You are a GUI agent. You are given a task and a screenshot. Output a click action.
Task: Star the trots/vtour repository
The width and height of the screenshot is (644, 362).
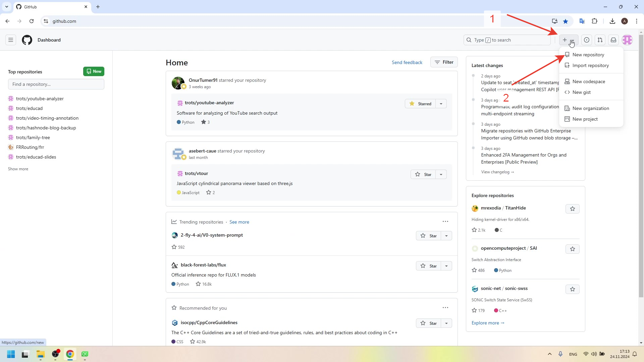pos(423,174)
